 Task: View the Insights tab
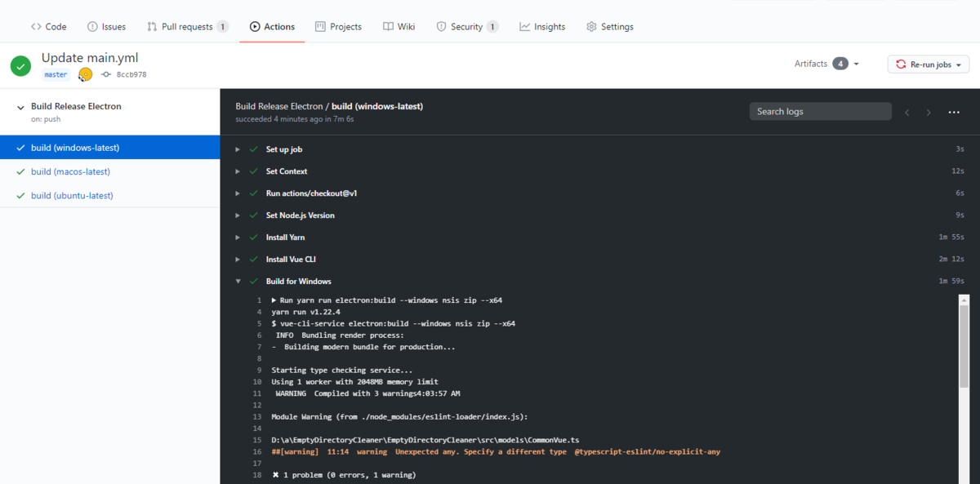tap(542, 27)
